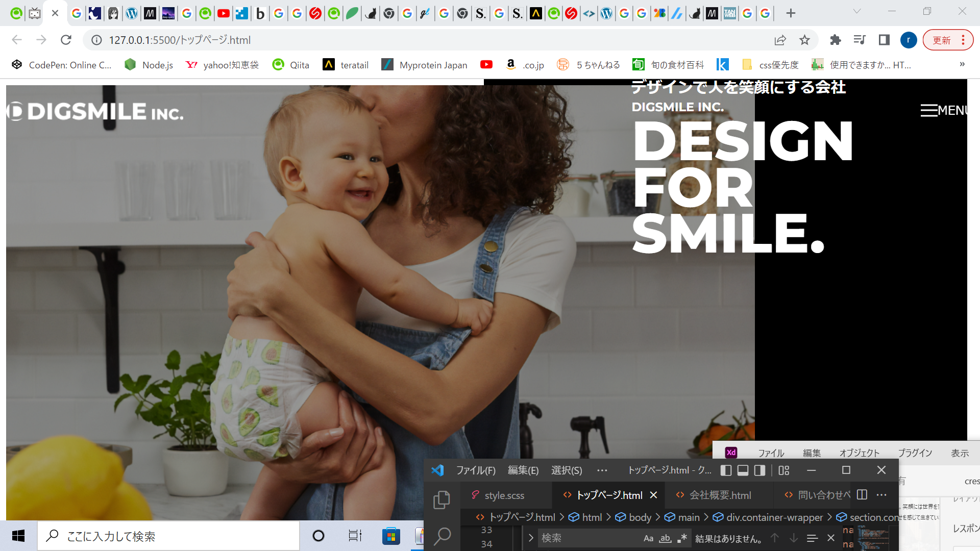Open div.container-wrapper breadcrumb dropdown
The height and width of the screenshot is (551, 980).
pos(768,517)
